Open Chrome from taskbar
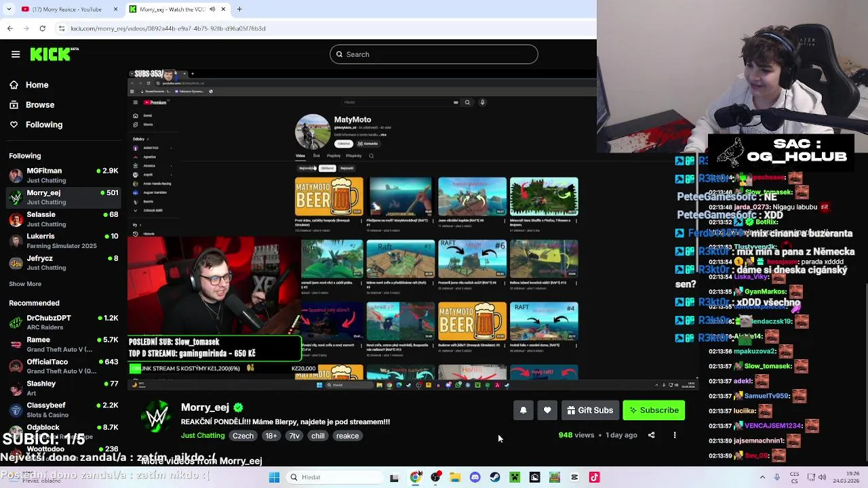868x488 pixels. (416, 477)
